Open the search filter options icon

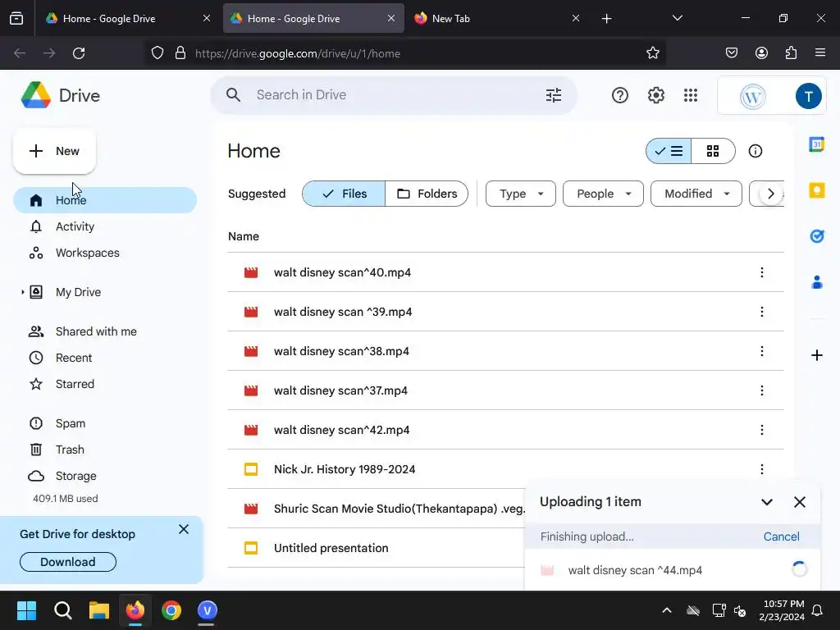554,95
